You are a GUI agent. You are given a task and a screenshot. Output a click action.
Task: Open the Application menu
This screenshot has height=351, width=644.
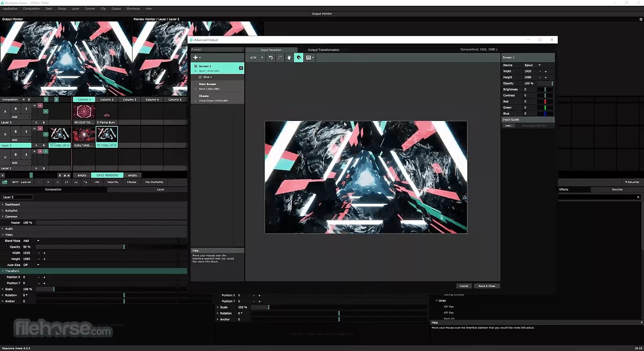click(10, 9)
